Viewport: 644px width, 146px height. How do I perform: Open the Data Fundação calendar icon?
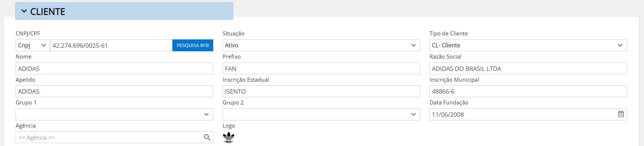(x=621, y=114)
